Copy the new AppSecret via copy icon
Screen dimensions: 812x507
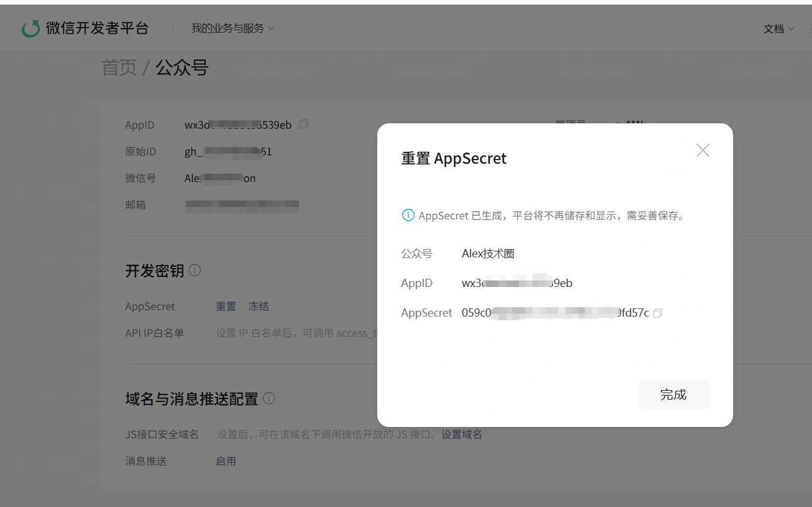pos(657,313)
